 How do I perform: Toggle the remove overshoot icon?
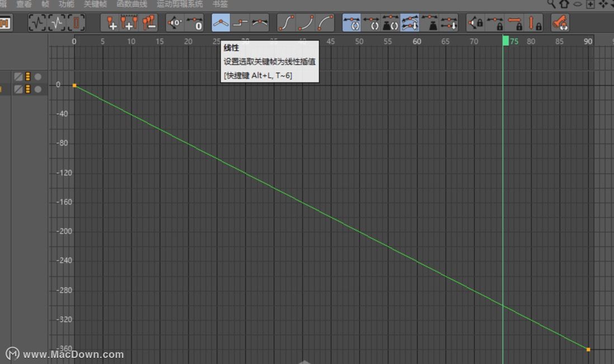[410, 23]
